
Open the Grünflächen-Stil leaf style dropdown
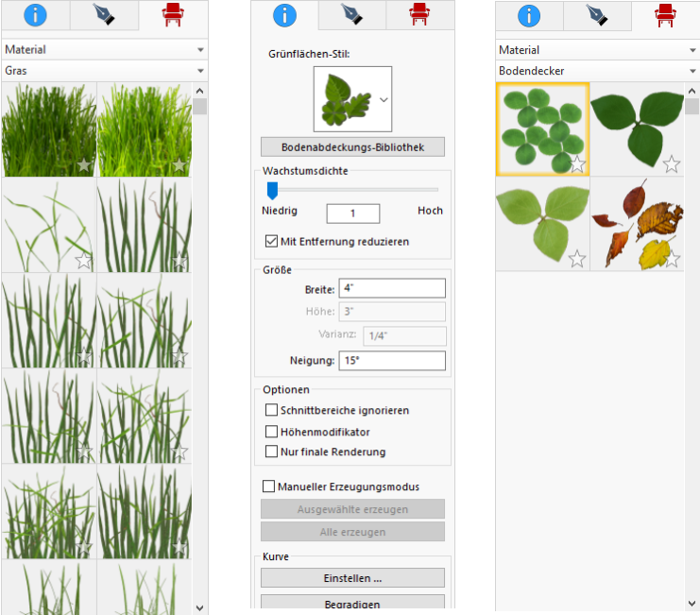[x=382, y=98]
